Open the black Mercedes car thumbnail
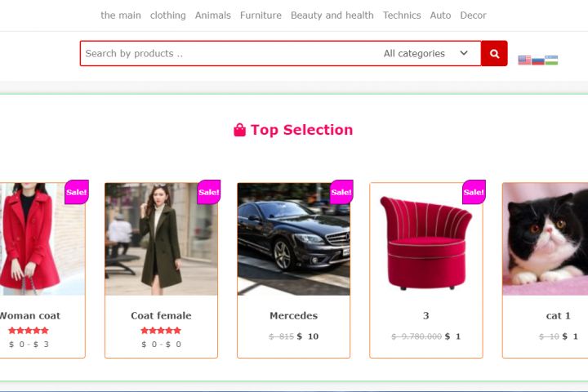 pos(294,239)
